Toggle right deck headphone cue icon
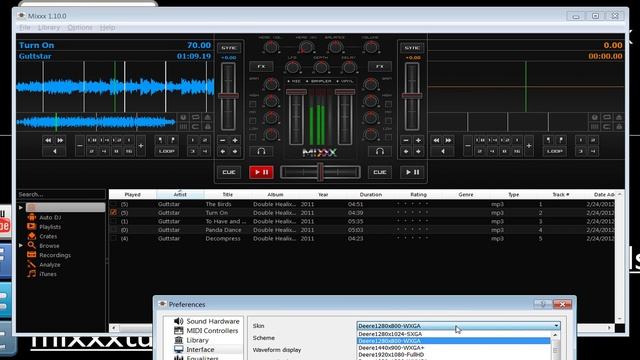 click(x=380, y=151)
